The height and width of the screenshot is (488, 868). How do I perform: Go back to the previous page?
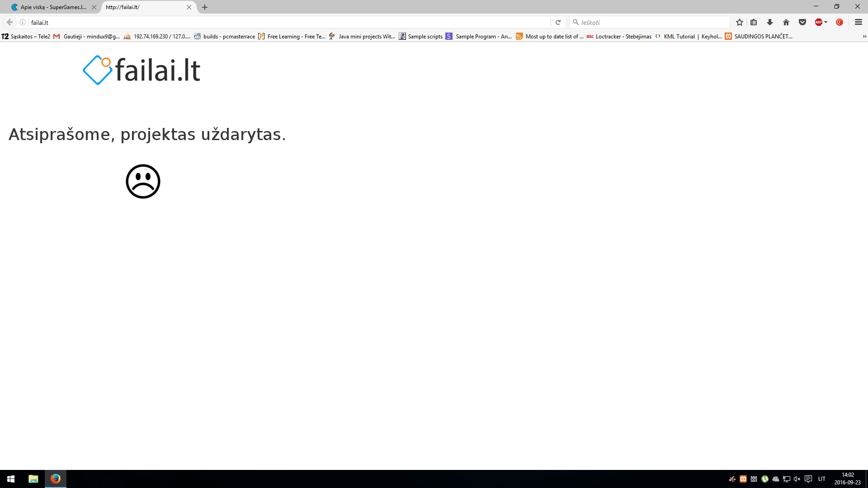pyautogui.click(x=9, y=22)
